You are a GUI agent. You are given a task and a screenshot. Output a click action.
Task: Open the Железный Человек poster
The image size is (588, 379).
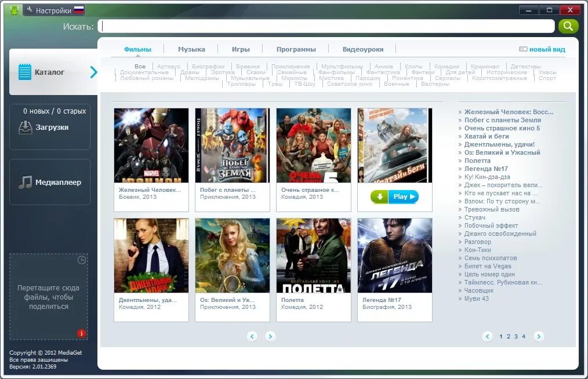tap(151, 145)
